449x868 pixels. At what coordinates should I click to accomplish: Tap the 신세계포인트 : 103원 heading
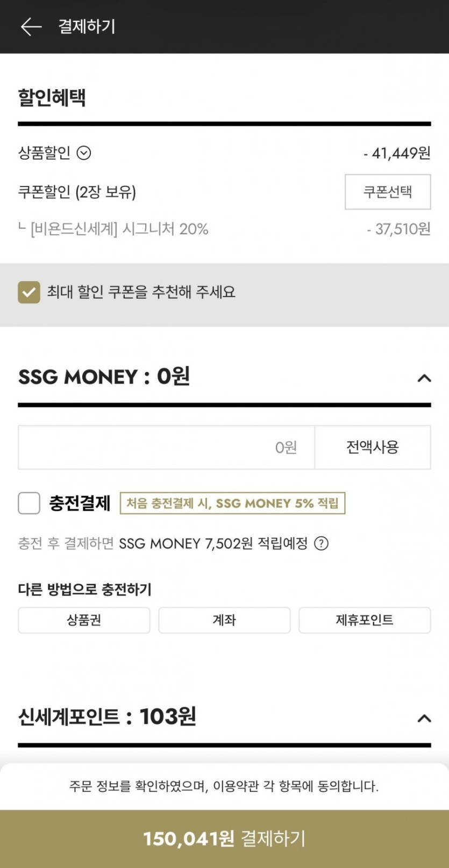[x=107, y=716]
